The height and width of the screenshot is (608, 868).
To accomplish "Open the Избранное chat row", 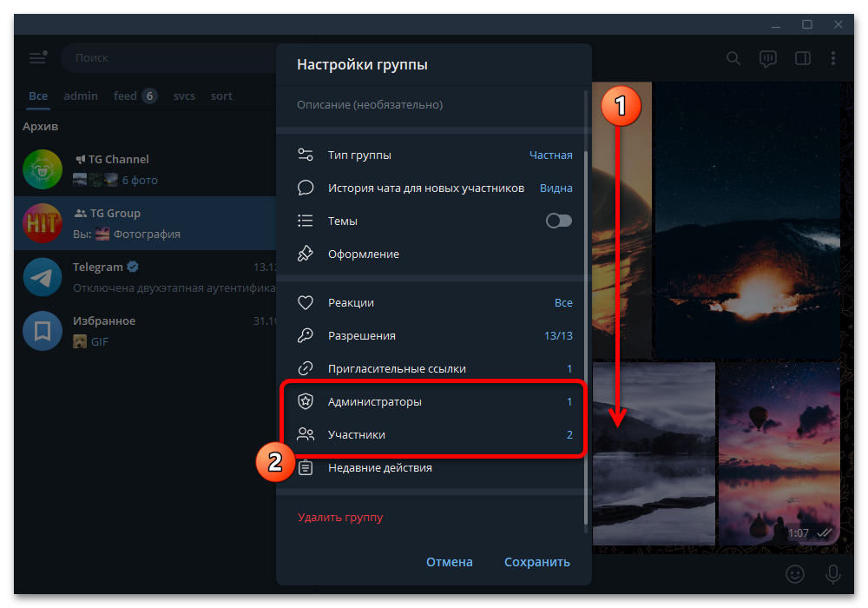I will (145, 331).
